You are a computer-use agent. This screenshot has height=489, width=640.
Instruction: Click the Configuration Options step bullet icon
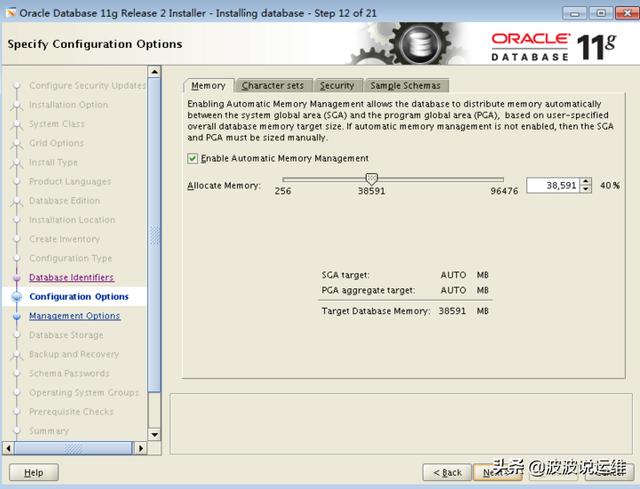[x=17, y=297]
